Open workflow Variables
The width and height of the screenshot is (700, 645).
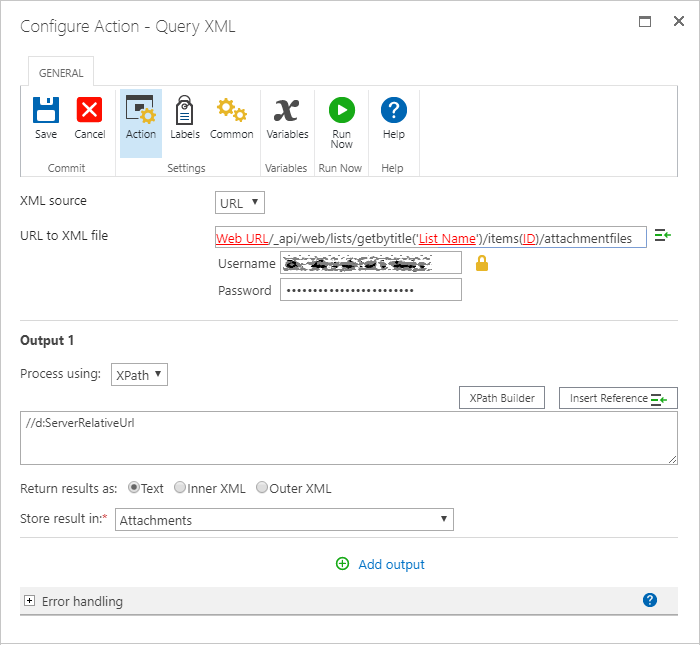(x=287, y=118)
